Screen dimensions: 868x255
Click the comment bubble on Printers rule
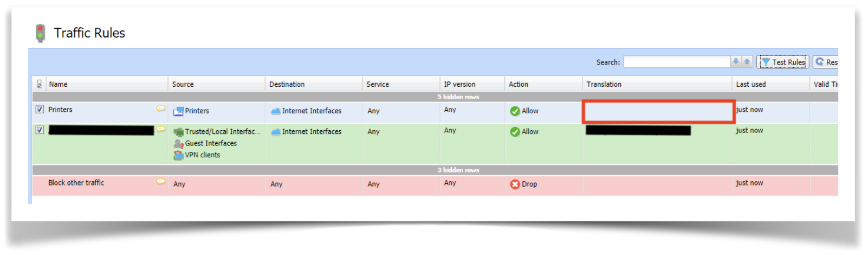click(161, 109)
